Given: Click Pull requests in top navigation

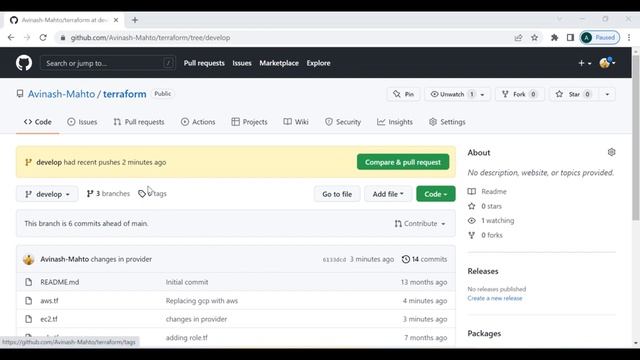Looking at the screenshot, I should point(204,63).
